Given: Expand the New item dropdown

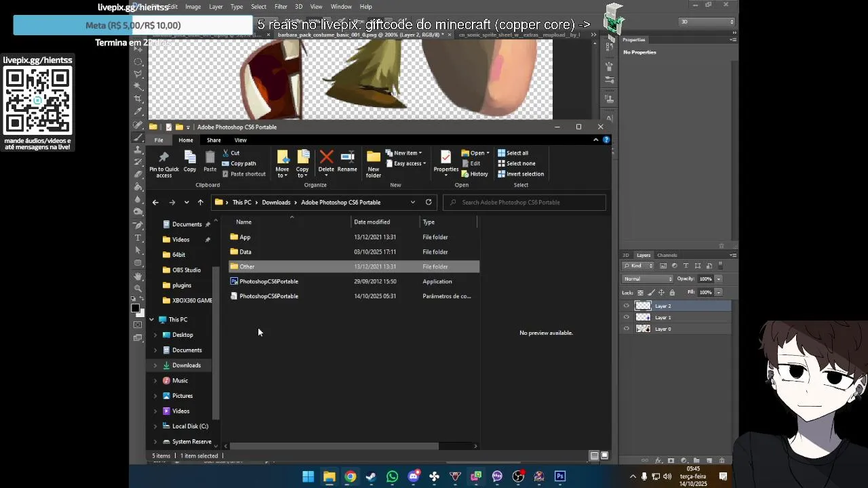Looking at the screenshot, I should [x=404, y=153].
